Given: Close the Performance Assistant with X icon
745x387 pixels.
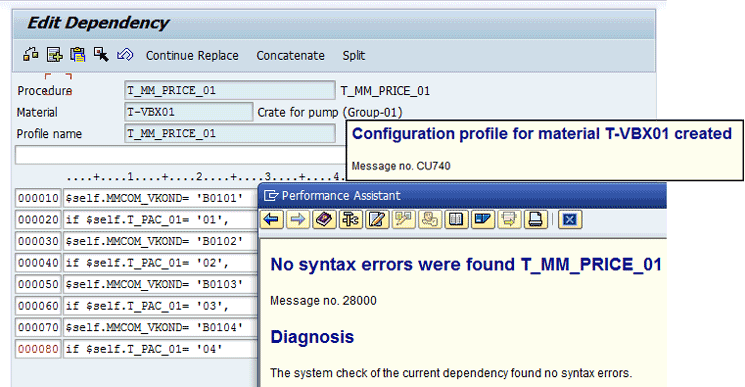Looking at the screenshot, I should (x=570, y=219).
